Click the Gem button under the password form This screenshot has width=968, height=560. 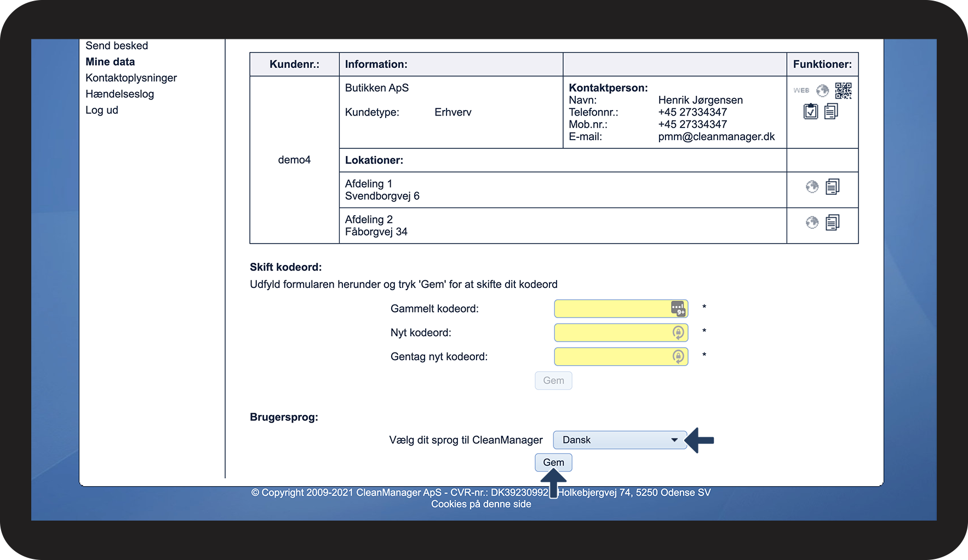click(x=553, y=380)
